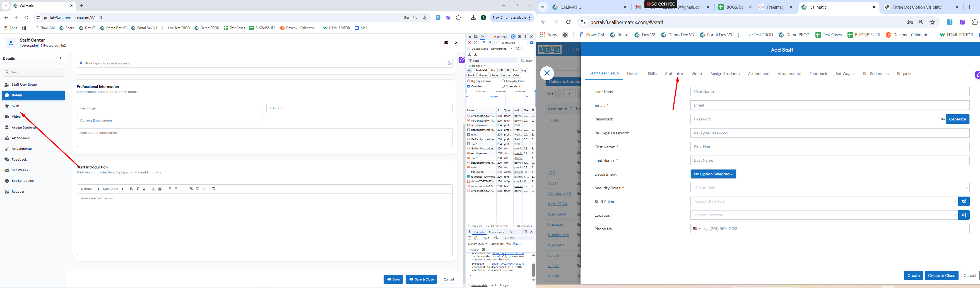Check the Invert filter checkbox
This screenshot has width=980, height=288.
click(523, 60)
